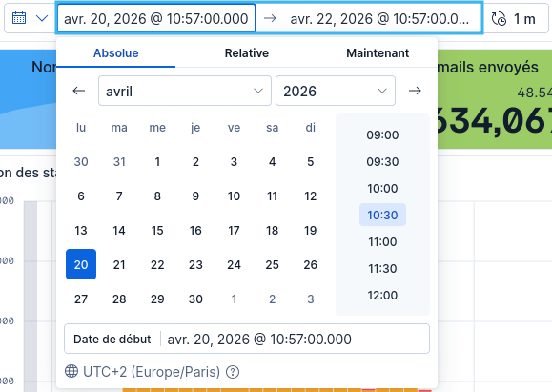
Task: Open the avril month dropdown
Action: coord(185,91)
